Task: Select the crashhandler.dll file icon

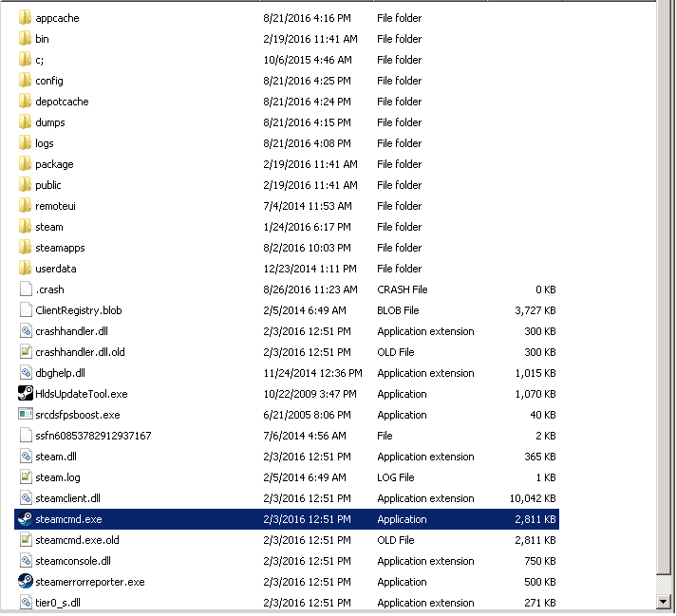Action: 25,331
